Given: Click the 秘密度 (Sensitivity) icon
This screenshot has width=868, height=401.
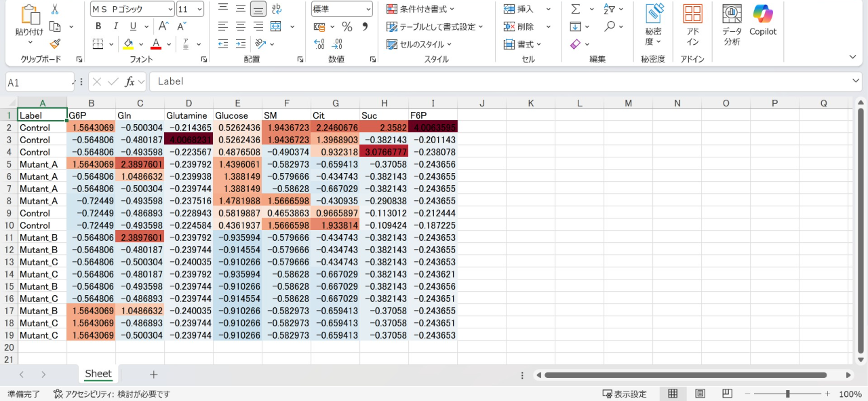Looking at the screenshot, I should click(x=653, y=26).
